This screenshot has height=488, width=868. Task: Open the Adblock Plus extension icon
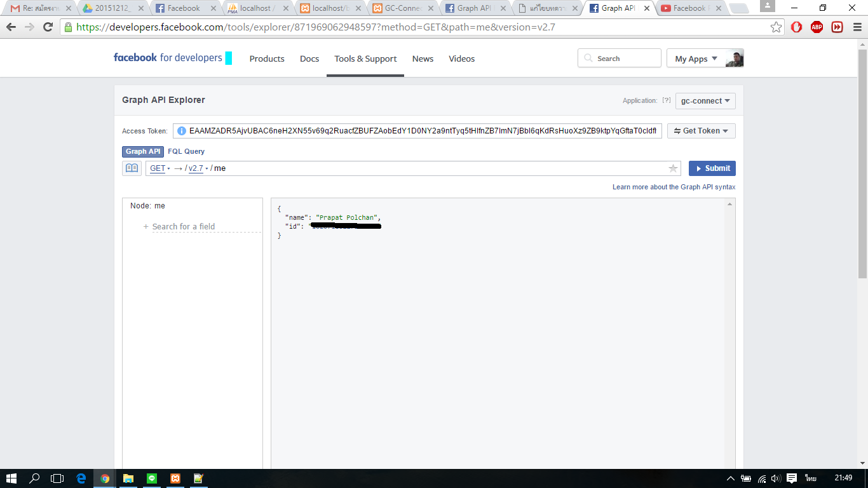click(817, 27)
